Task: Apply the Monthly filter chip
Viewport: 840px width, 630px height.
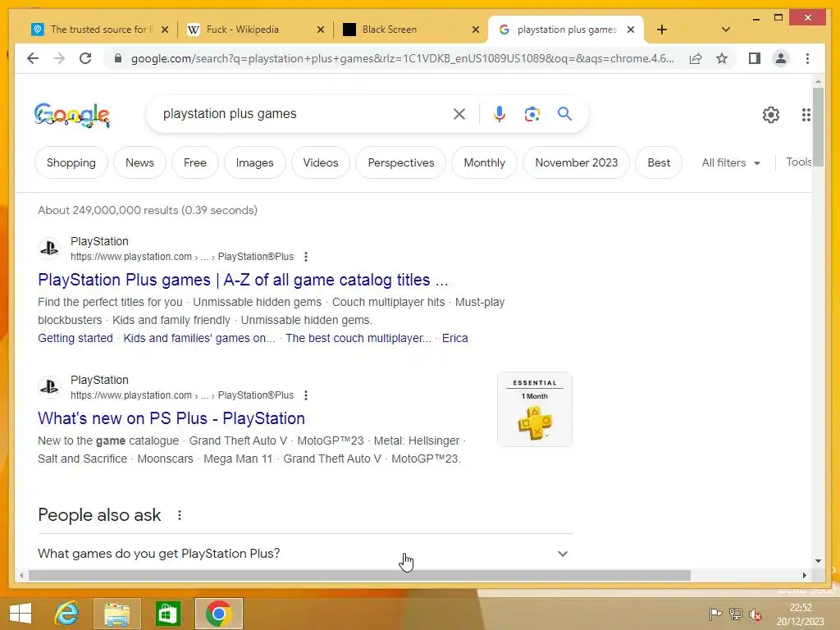Action: click(484, 162)
